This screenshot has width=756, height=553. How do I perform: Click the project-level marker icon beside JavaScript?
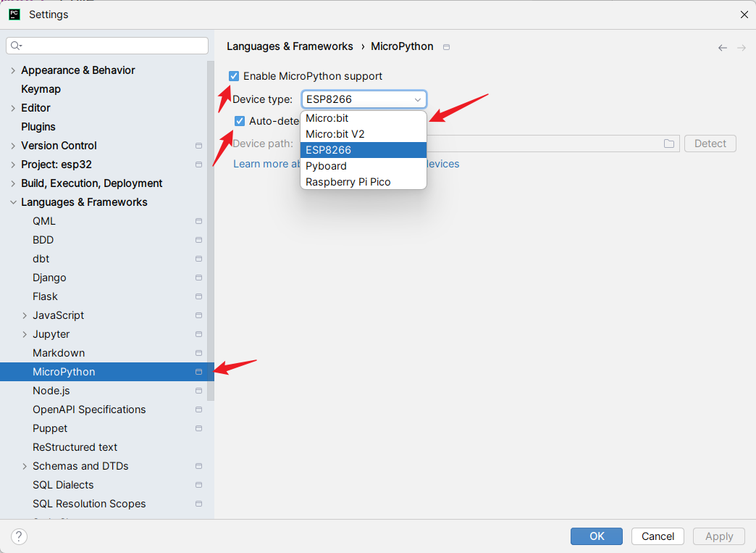coord(198,315)
